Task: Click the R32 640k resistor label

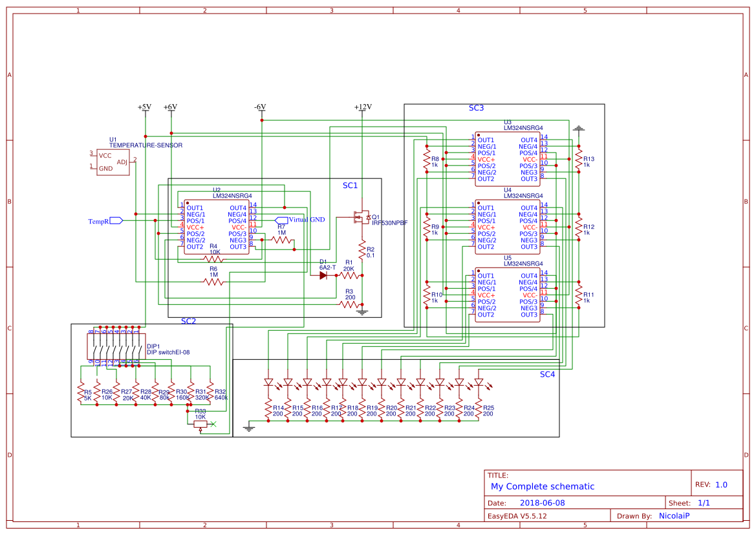Action: (x=221, y=395)
